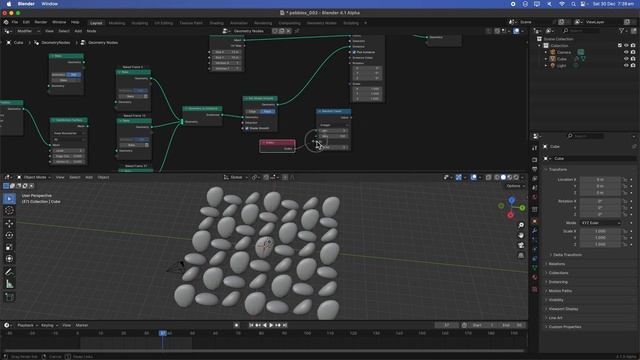Jump to the timeline start frame button
The image size is (640, 360).
tap(251, 325)
